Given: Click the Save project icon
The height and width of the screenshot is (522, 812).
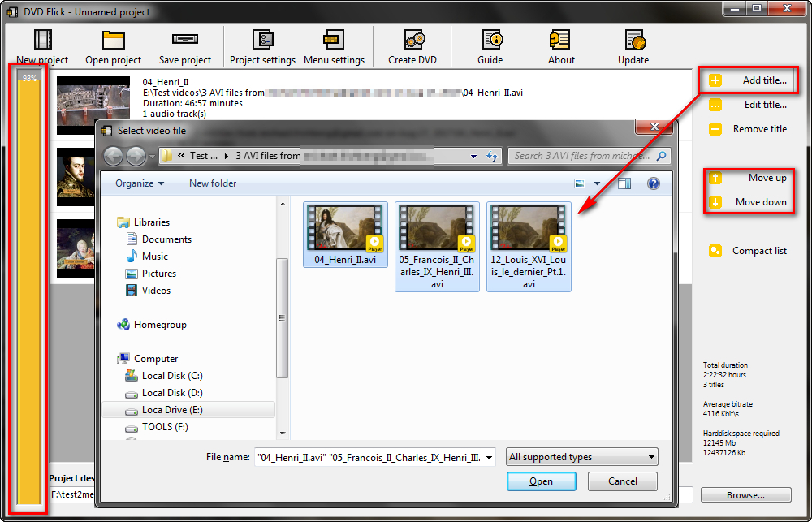Looking at the screenshot, I should coord(185,41).
